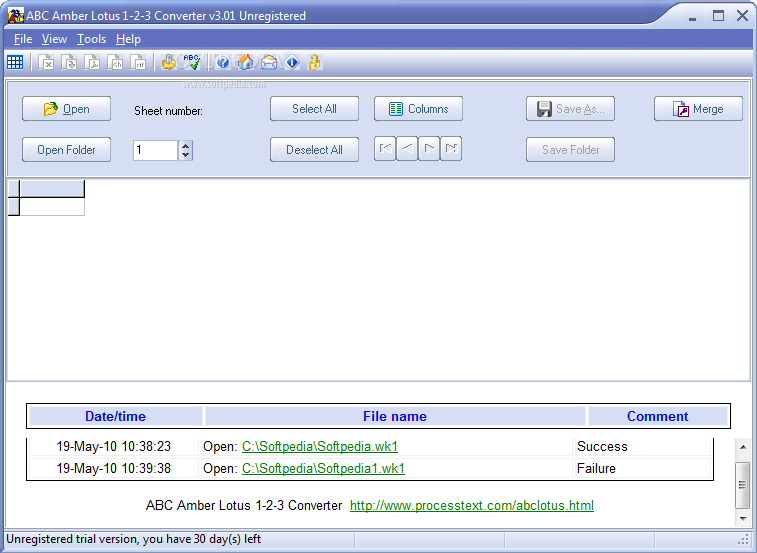Click the blue grid icon in toolbar
The image size is (757, 553).
pos(15,62)
